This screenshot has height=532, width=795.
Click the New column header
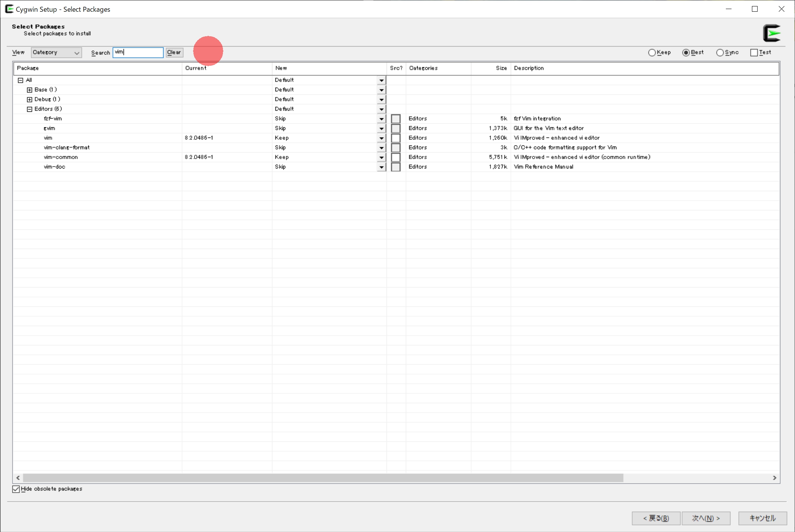pyautogui.click(x=329, y=68)
